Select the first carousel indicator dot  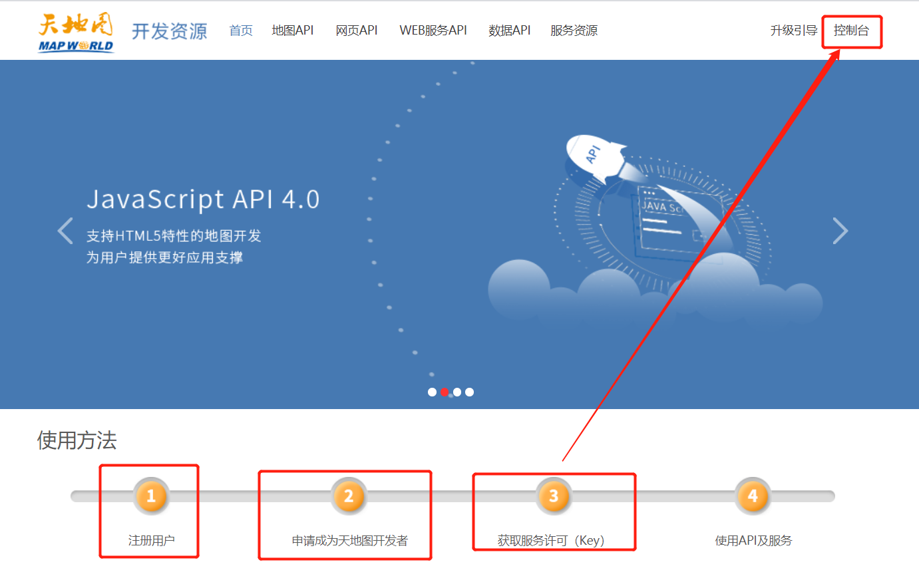(431, 392)
